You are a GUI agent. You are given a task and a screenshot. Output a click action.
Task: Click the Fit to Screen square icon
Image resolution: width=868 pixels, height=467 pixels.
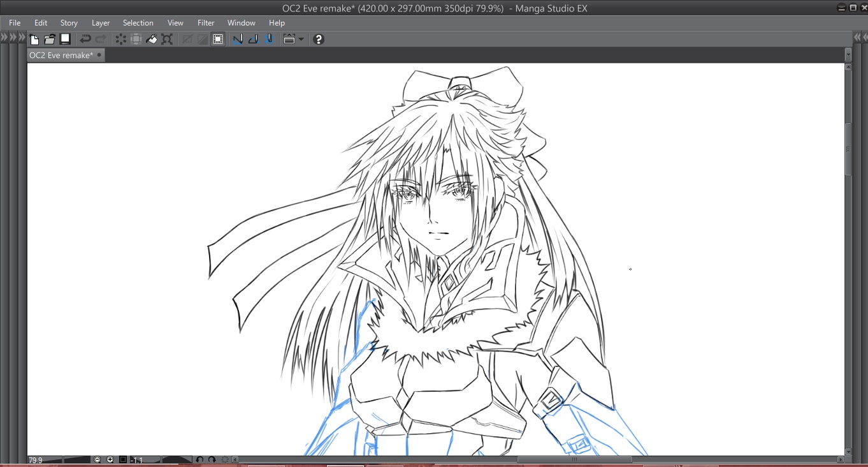pos(123,459)
